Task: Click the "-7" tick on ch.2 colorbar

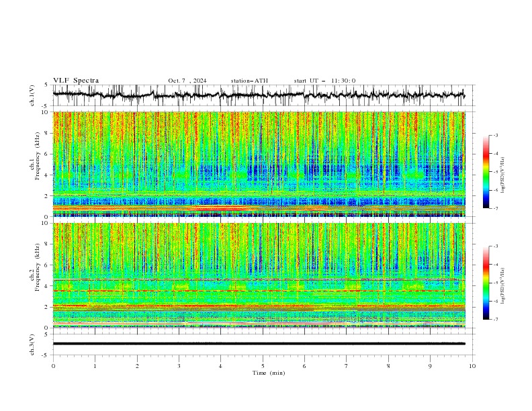Action: (495, 320)
